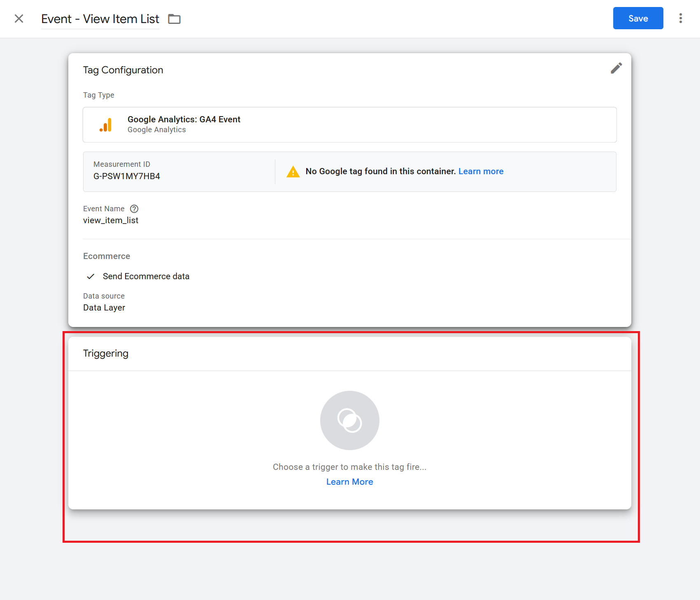700x600 pixels.
Task: Edit Tag Configuration with the pencil icon
Action: tap(616, 68)
